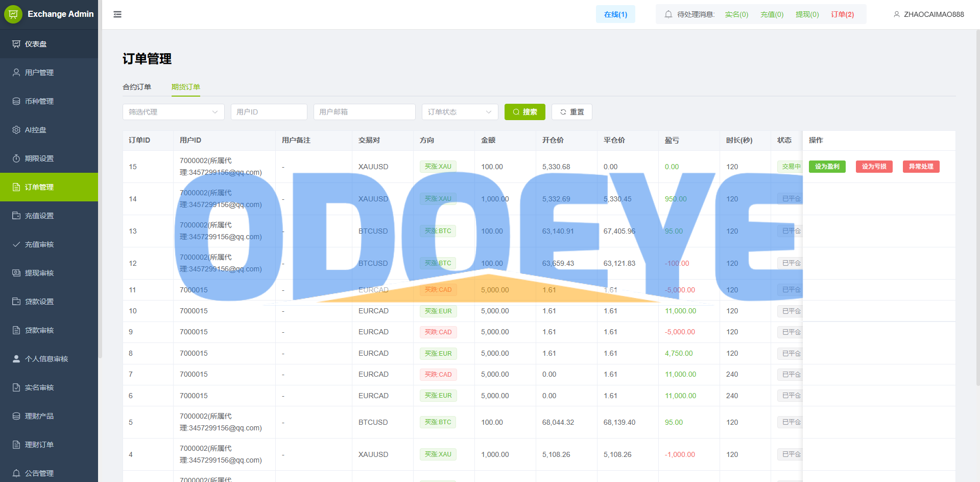Set order 15 as profit (设为盈利)
Screen dimensions: 980x482
pyautogui.click(x=827, y=167)
